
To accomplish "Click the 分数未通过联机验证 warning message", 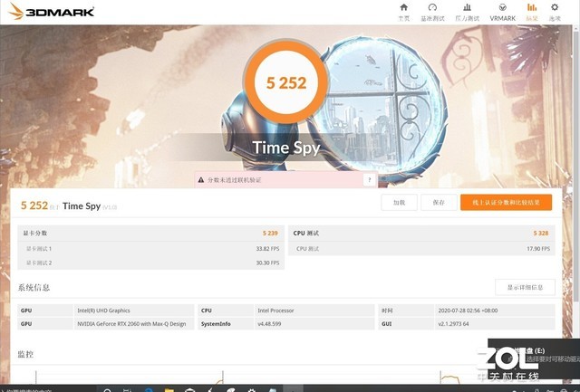I will coord(234,180).
